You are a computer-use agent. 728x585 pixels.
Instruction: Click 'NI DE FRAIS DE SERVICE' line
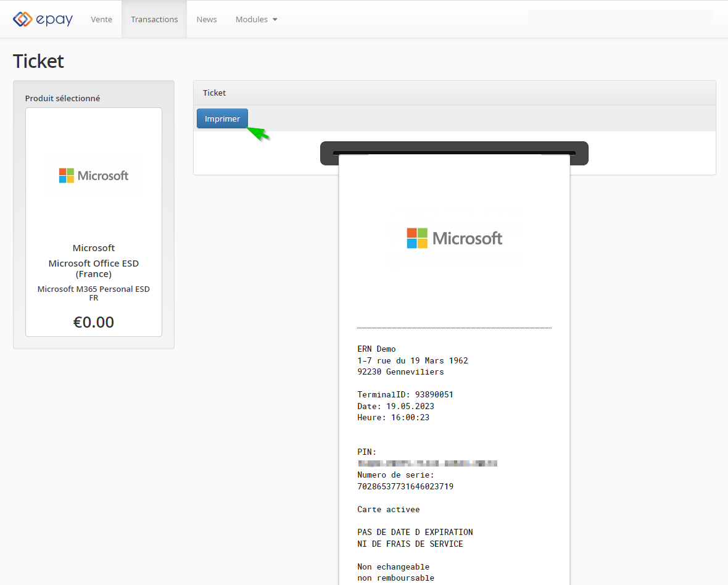tap(410, 544)
